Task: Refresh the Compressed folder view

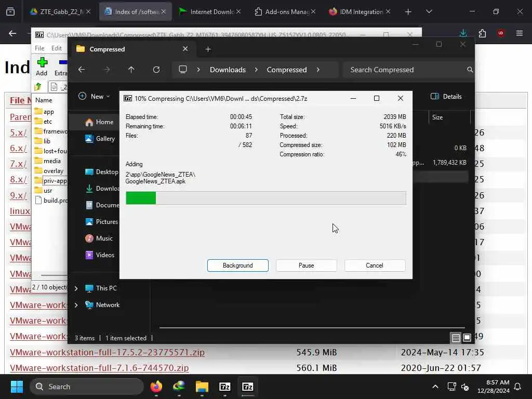Action: coord(156,70)
